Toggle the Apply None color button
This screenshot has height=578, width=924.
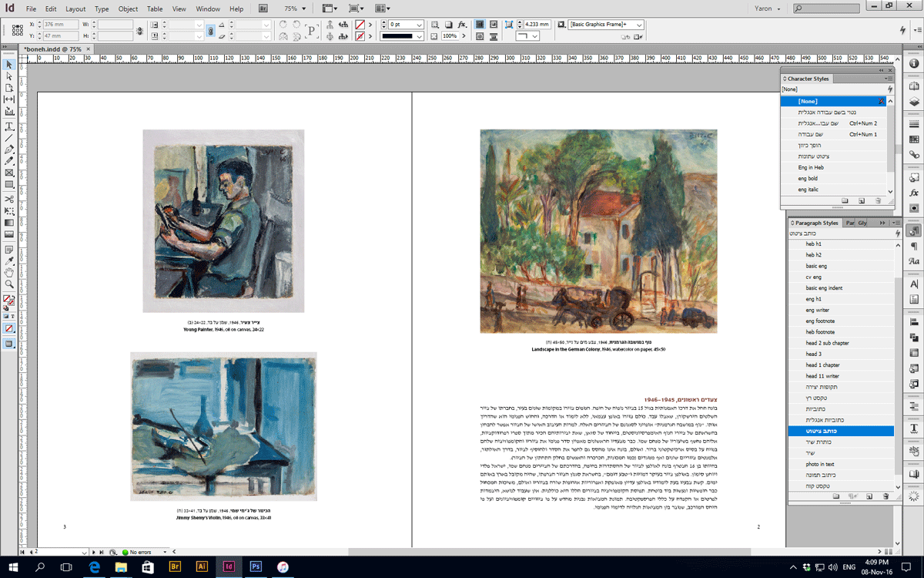(9, 328)
